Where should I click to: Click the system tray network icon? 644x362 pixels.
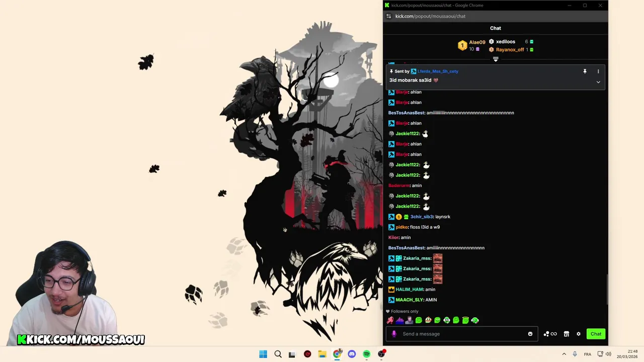coord(600,354)
